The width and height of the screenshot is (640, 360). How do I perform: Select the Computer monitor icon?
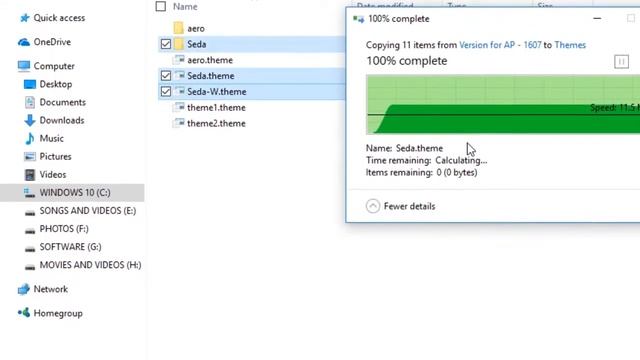click(24, 66)
